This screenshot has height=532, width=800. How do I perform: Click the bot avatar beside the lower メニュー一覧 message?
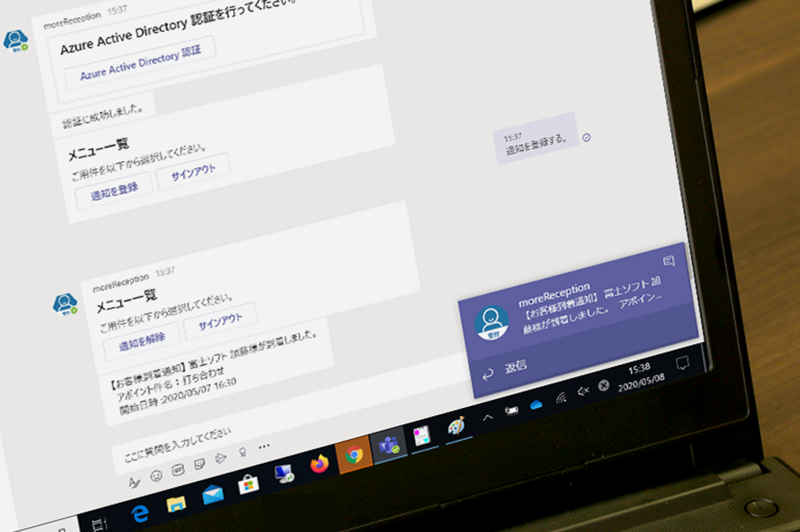click(x=65, y=304)
